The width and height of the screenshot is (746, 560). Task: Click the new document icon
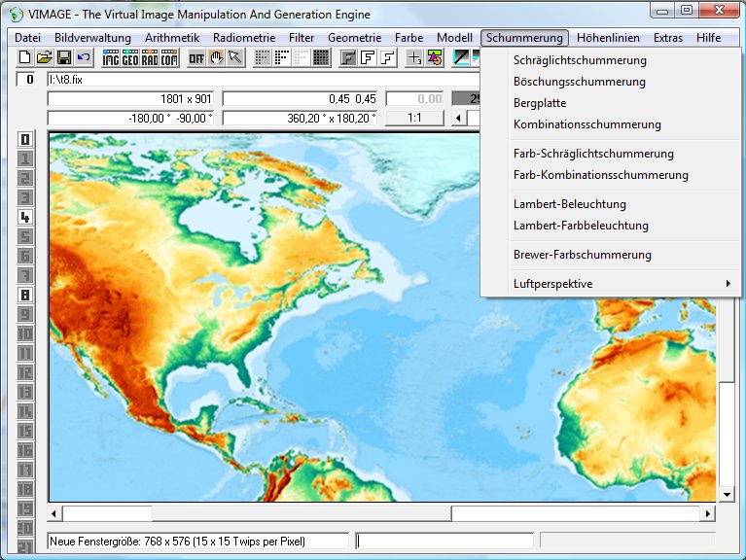pos(25,58)
